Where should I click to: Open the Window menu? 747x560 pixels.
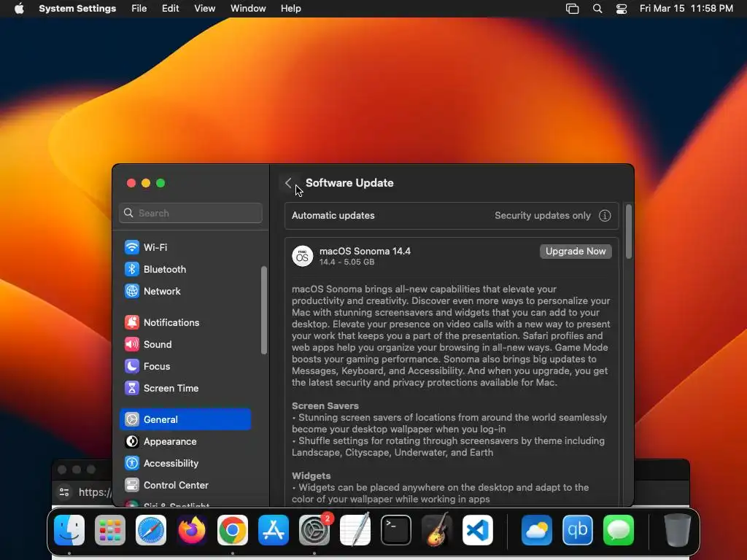[x=248, y=9]
